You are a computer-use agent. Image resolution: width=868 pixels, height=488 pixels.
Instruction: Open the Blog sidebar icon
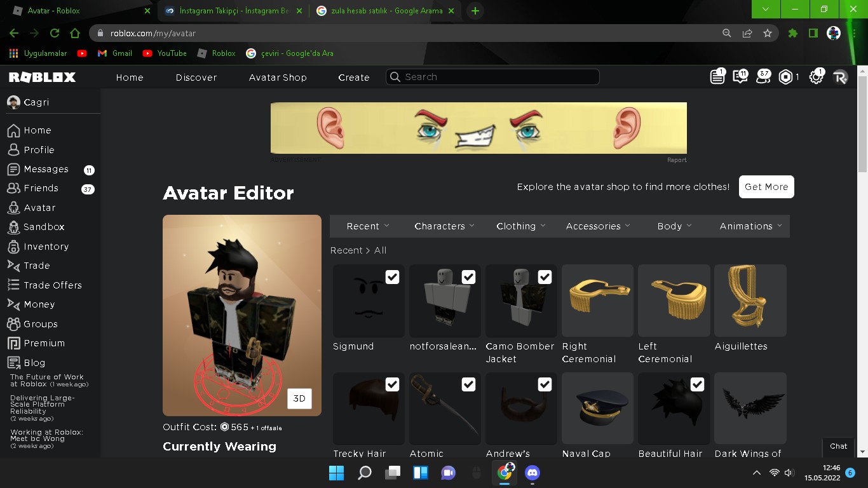pos(13,363)
